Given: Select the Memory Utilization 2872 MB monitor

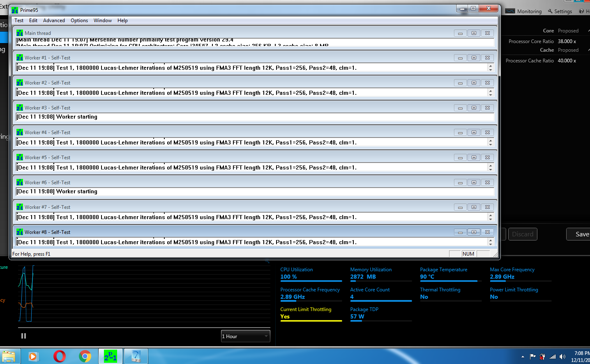Looking at the screenshot, I should [381, 274].
